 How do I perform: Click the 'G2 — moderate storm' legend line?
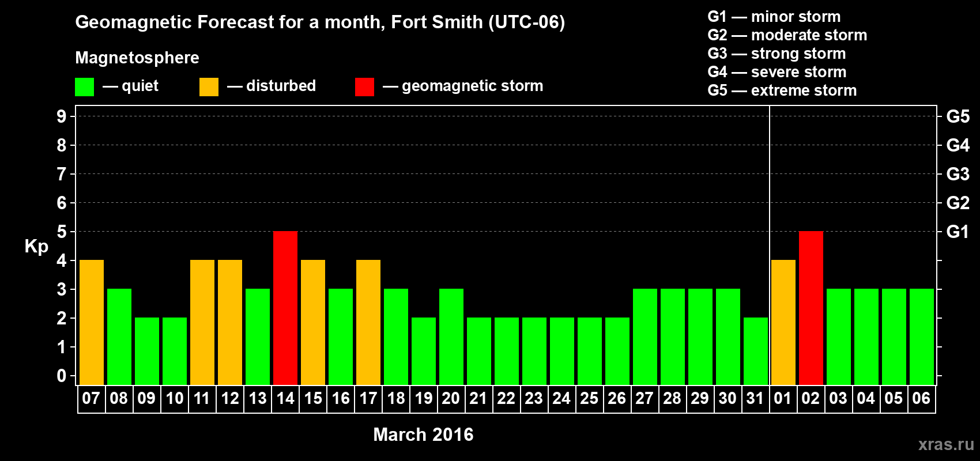[x=787, y=35]
